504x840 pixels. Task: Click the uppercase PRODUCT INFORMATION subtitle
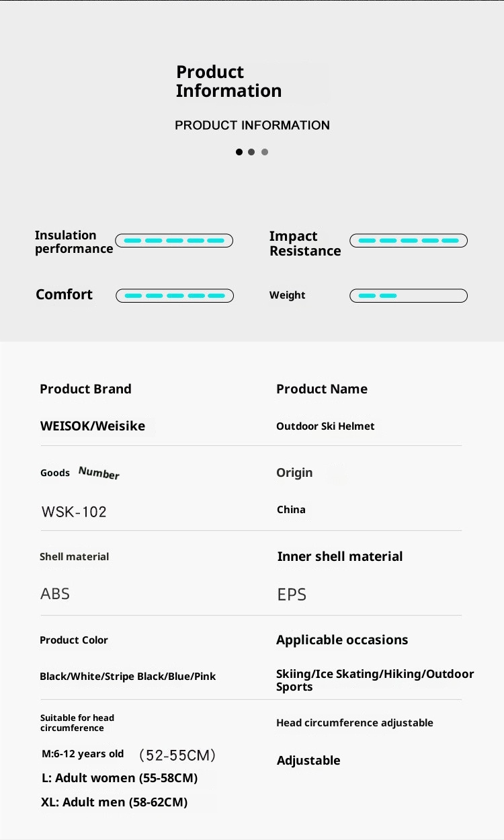[252, 125]
